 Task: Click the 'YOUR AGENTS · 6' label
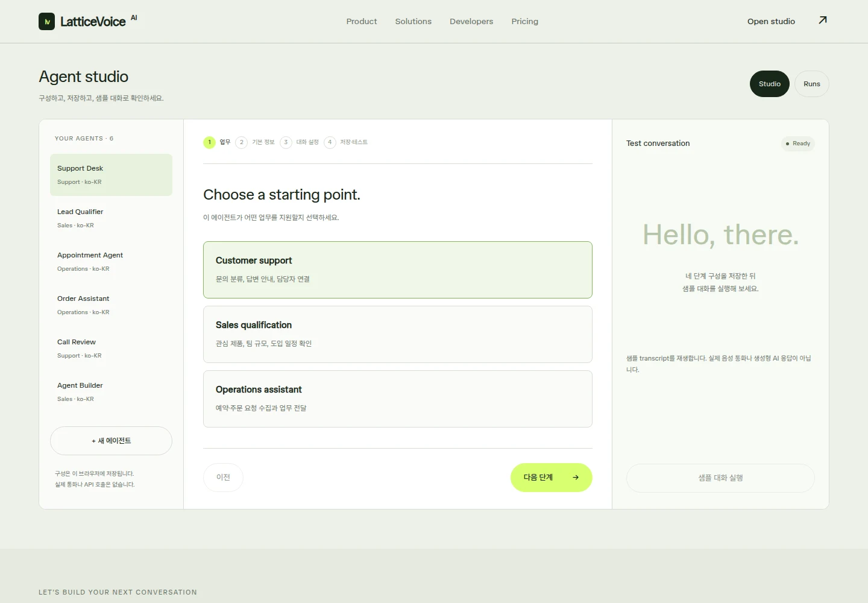[x=84, y=139]
